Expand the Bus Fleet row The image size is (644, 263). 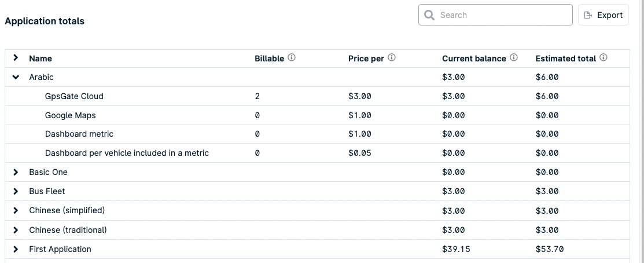click(x=16, y=192)
